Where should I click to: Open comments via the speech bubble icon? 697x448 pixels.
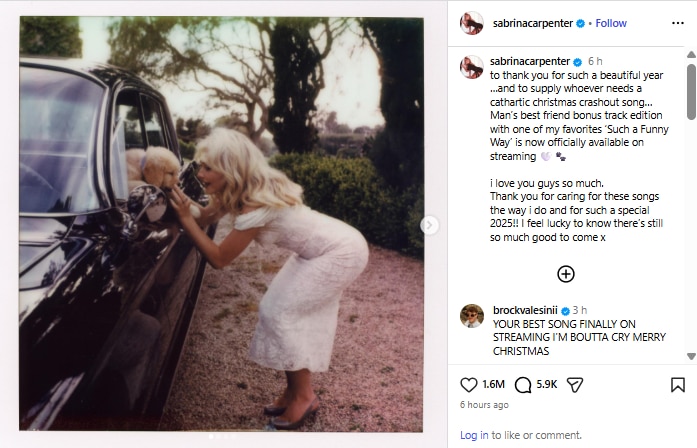[x=523, y=385]
